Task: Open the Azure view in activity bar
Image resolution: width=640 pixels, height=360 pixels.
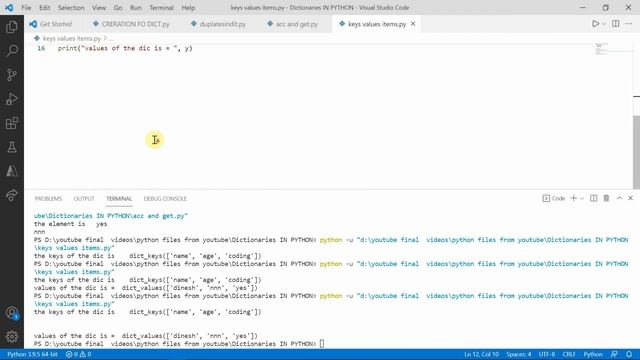Action: [x=12, y=171]
